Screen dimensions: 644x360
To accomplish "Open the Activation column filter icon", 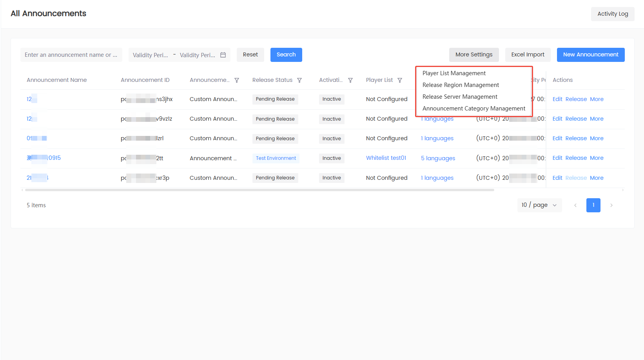I will point(350,80).
